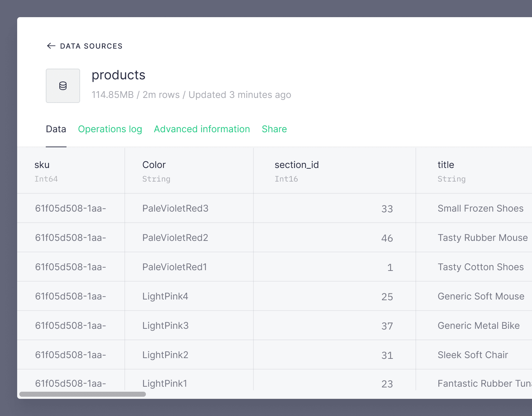Click section_id value 33

point(387,209)
